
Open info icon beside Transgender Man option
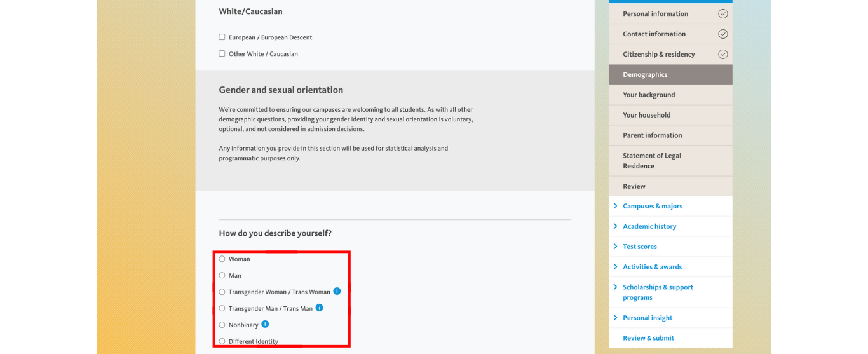pyautogui.click(x=319, y=308)
